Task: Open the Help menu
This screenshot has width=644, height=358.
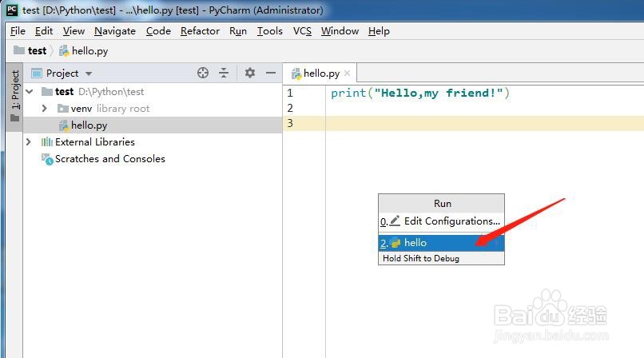Action: pyautogui.click(x=379, y=31)
